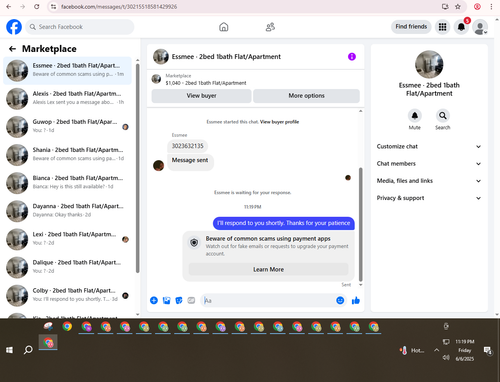This screenshot has height=382, width=500.
Task: Open the notifications bell
Action: coord(461,27)
